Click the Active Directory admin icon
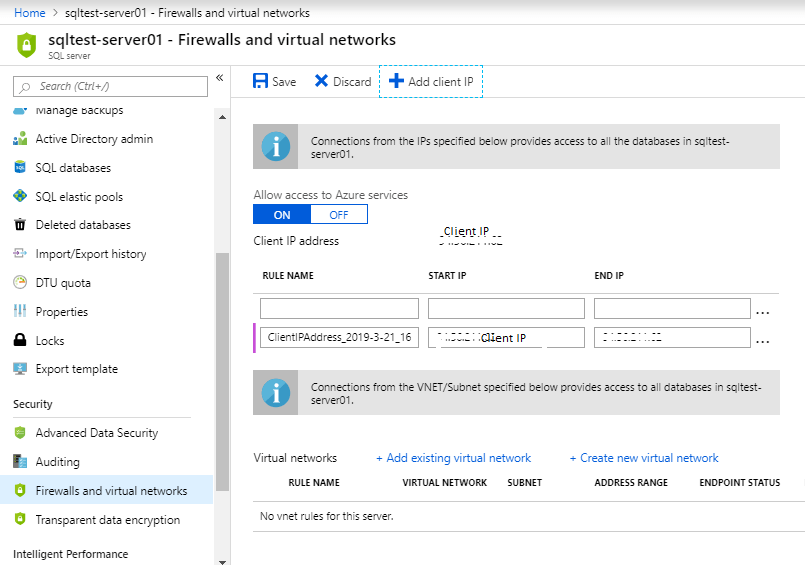The image size is (805, 565). click(x=20, y=139)
